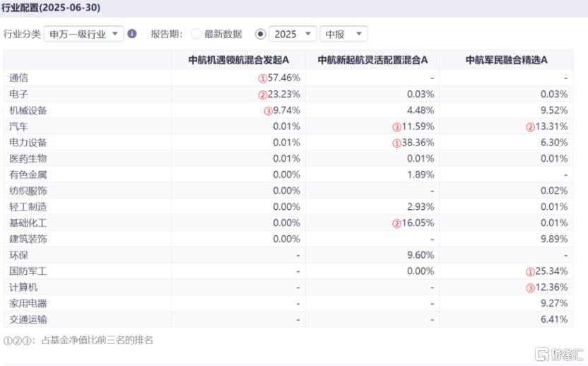This screenshot has height=366, width=588.
Task: Click column header 中航机遇领航混合发起A
Action: tap(238, 60)
